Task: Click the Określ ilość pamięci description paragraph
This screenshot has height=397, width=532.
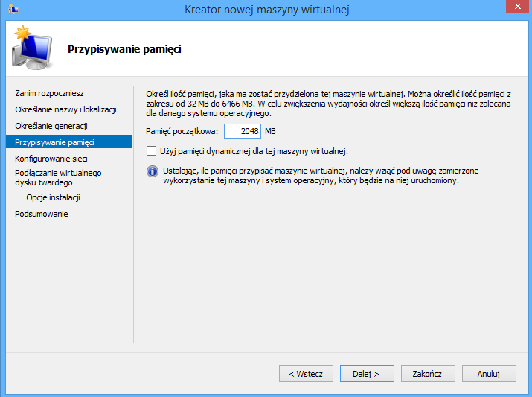Action: coord(328,104)
